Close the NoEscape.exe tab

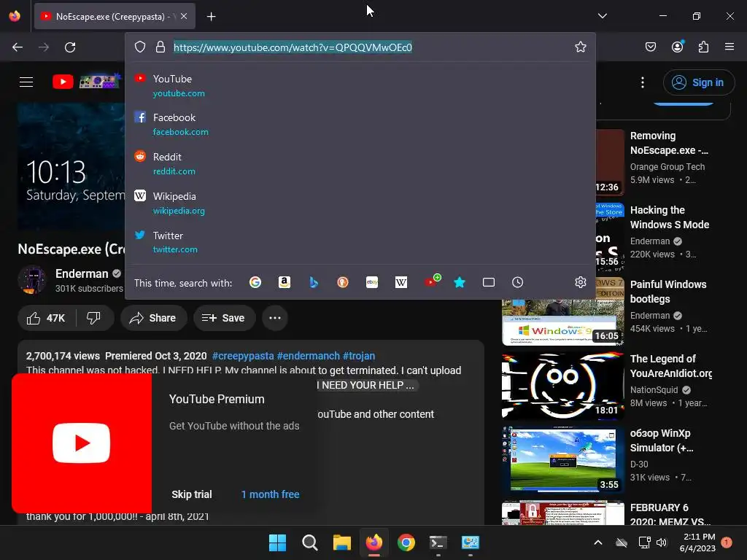(184, 16)
